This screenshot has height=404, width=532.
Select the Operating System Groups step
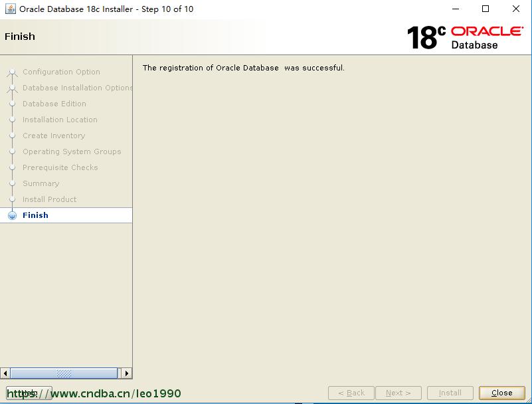click(x=72, y=151)
